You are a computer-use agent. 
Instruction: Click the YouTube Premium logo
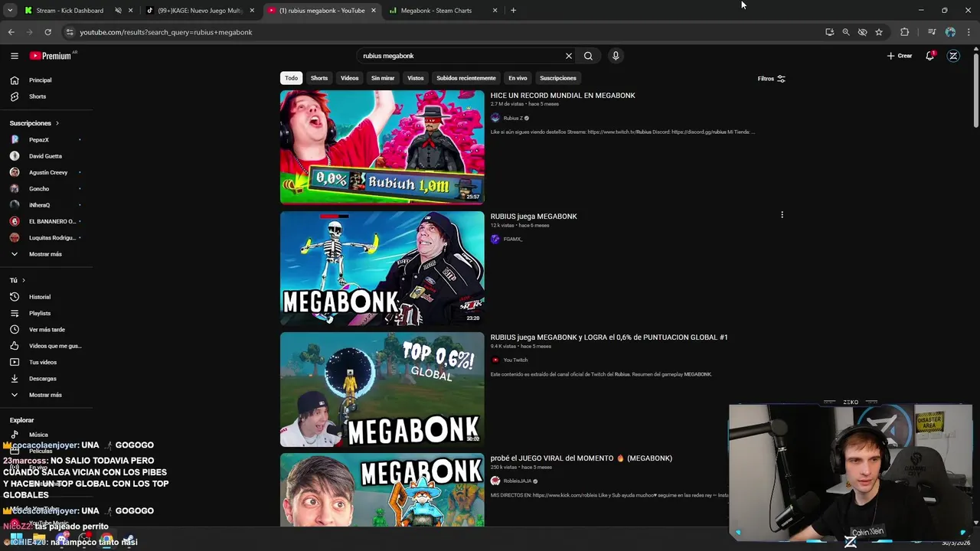click(52, 56)
